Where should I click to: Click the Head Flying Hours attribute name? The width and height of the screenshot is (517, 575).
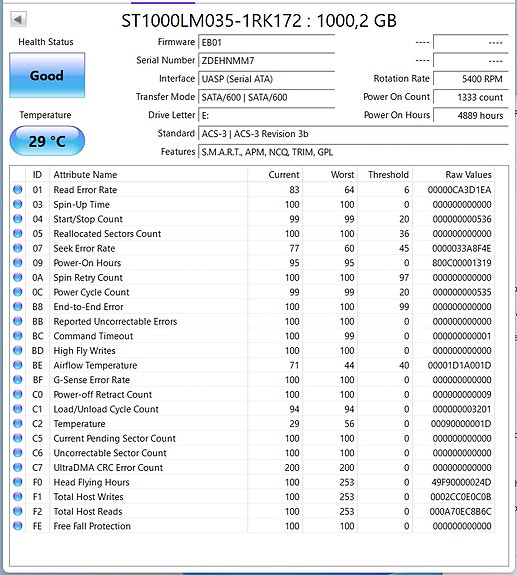[x=91, y=482]
